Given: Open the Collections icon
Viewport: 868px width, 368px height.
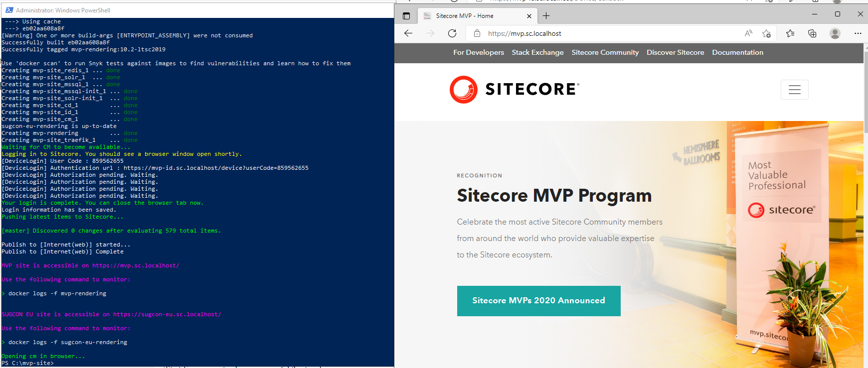Looking at the screenshot, I should tap(812, 33).
